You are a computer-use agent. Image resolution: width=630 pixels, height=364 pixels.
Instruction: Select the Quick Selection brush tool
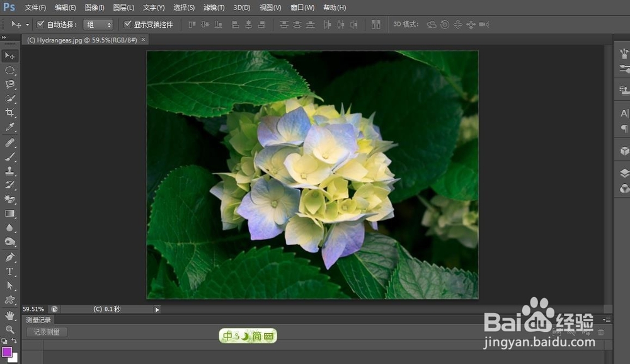click(9, 98)
